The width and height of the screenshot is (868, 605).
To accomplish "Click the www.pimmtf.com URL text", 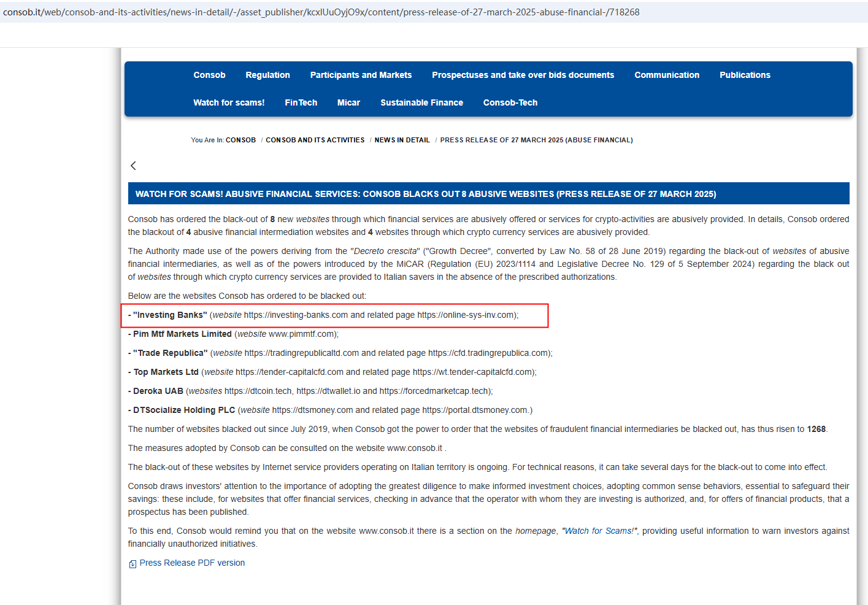I will (301, 334).
